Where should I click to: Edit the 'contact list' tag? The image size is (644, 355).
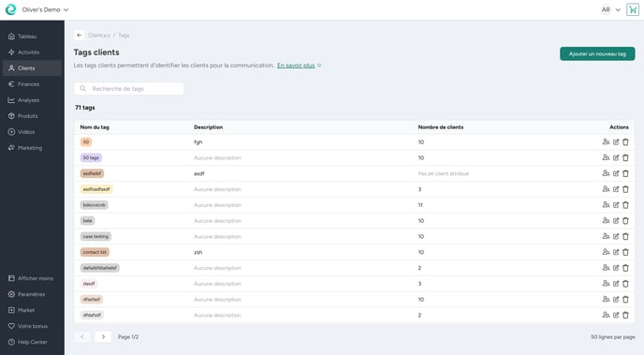point(616,252)
